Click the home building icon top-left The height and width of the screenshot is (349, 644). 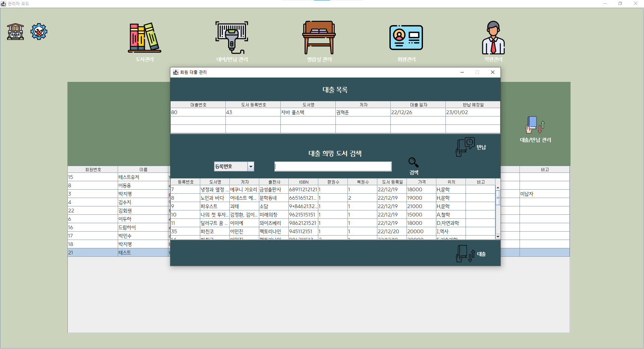pos(15,31)
